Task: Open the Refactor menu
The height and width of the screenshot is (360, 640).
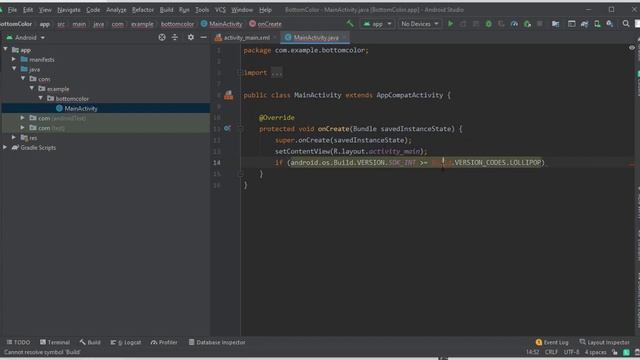Action: pos(142,9)
